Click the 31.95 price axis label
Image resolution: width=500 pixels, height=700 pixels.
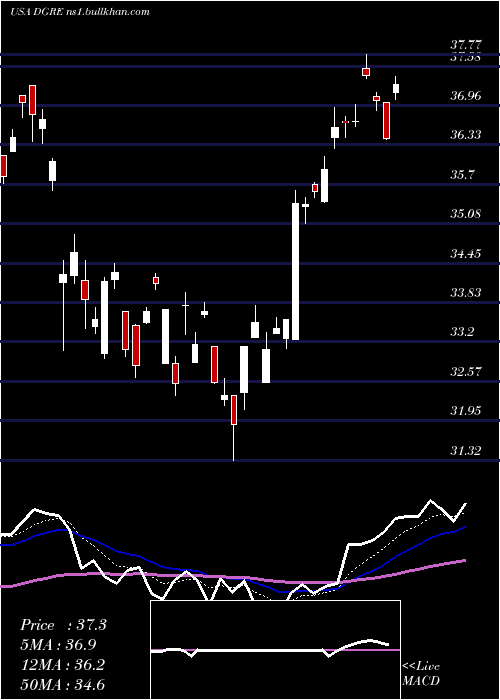point(466,411)
